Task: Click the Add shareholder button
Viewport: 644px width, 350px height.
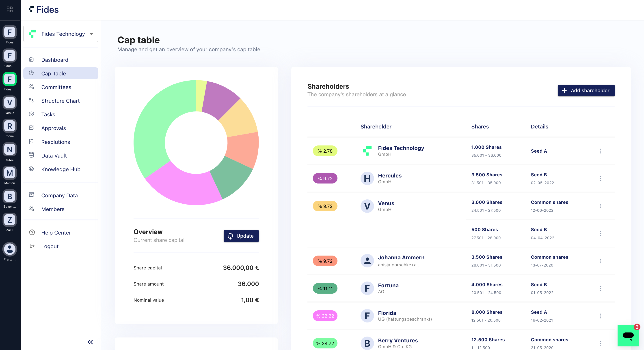Action: pyautogui.click(x=586, y=90)
